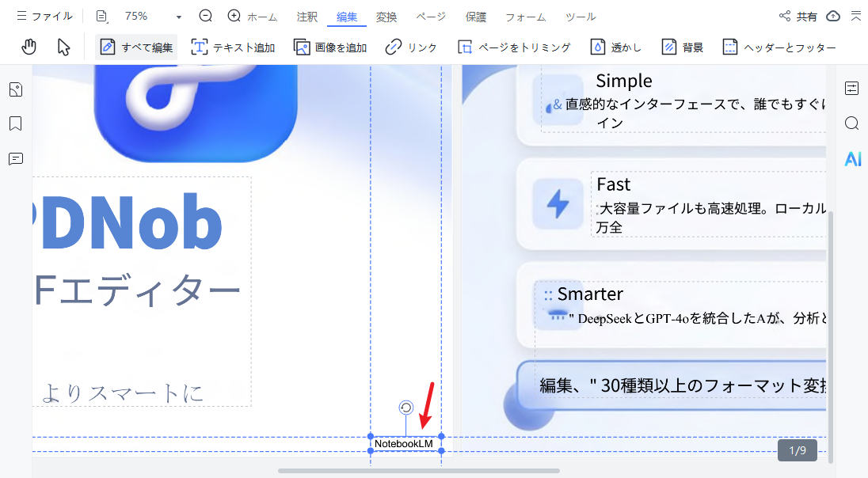Image resolution: width=868 pixels, height=478 pixels.
Task: Zoom in on the document
Action: (234, 15)
